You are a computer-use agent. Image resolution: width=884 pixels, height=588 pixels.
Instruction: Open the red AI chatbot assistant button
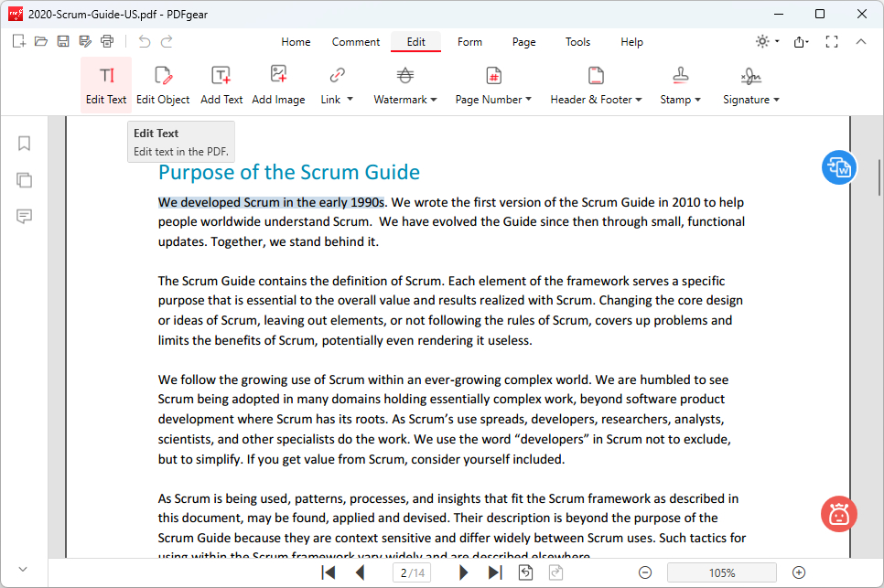coord(838,514)
